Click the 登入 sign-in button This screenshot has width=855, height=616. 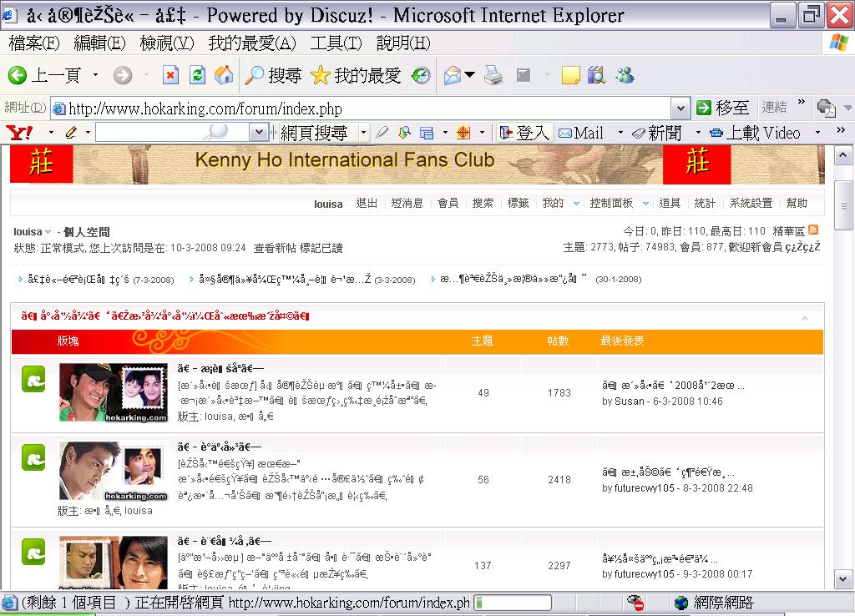coord(524,133)
